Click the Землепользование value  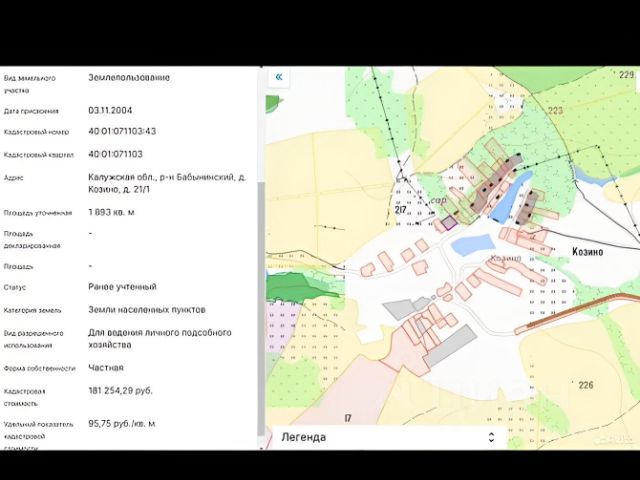(129, 78)
